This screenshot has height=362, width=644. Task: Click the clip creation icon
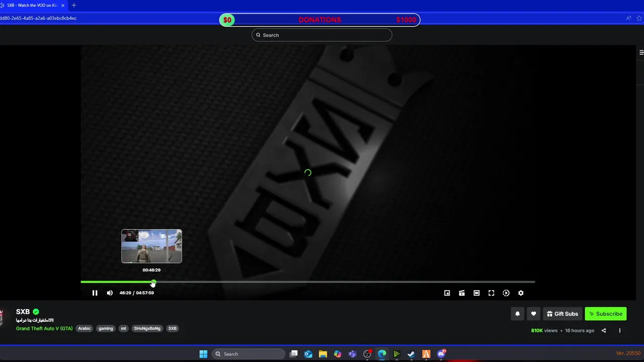(462, 293)
